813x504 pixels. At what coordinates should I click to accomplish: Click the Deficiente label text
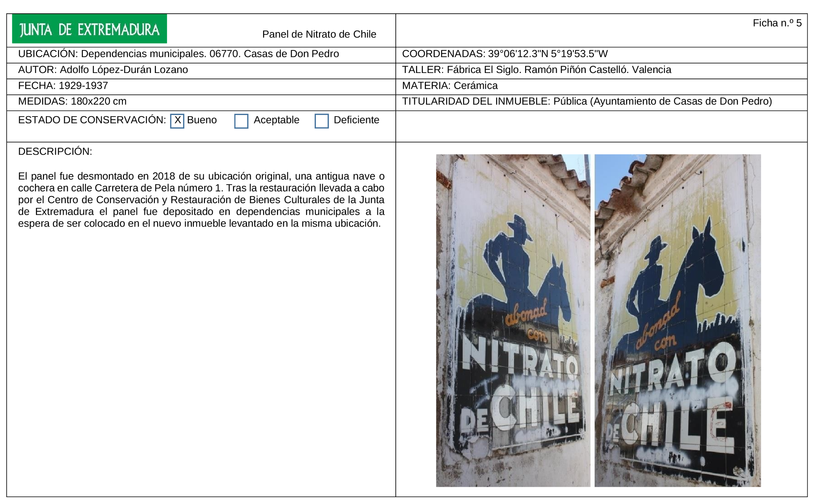356,120
